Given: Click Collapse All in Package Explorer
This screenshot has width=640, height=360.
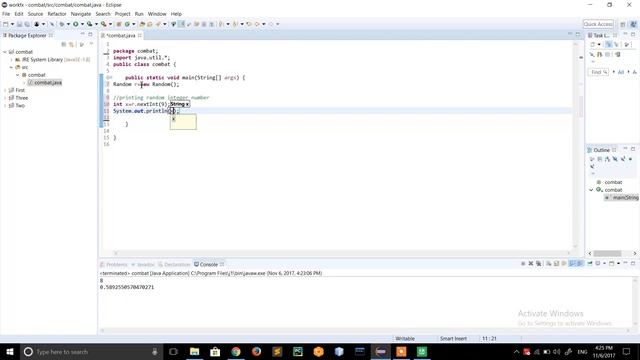Looking at the screenshot, I should pos(64,44).
